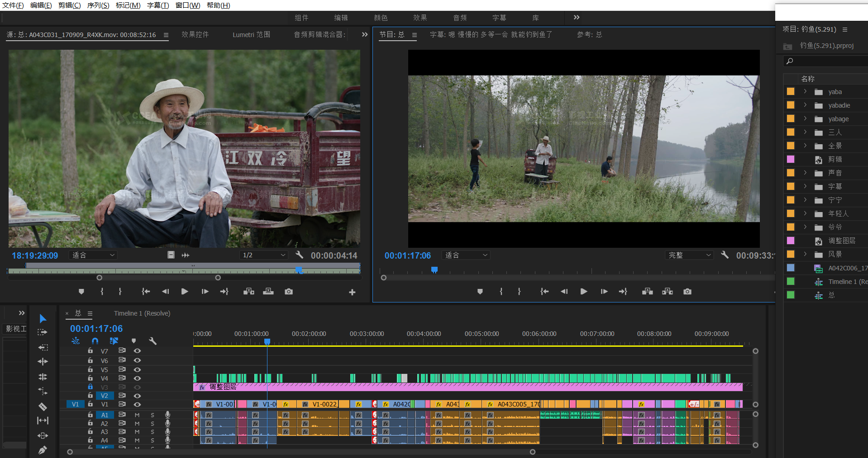The image size is (868, 458).
Task: Click the Export Frame camera icon in Program monitor
Action: pos(687,292)
